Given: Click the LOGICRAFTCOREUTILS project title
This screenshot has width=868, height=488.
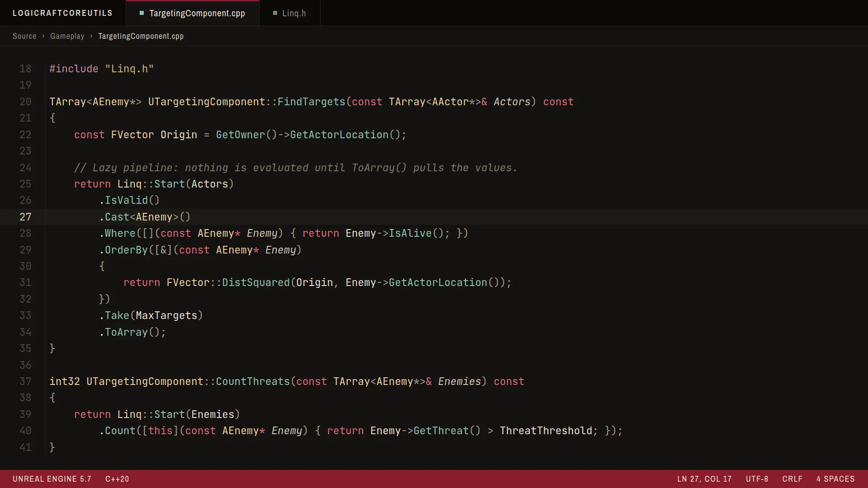Looking at the screenshot, I should (62, 13).
